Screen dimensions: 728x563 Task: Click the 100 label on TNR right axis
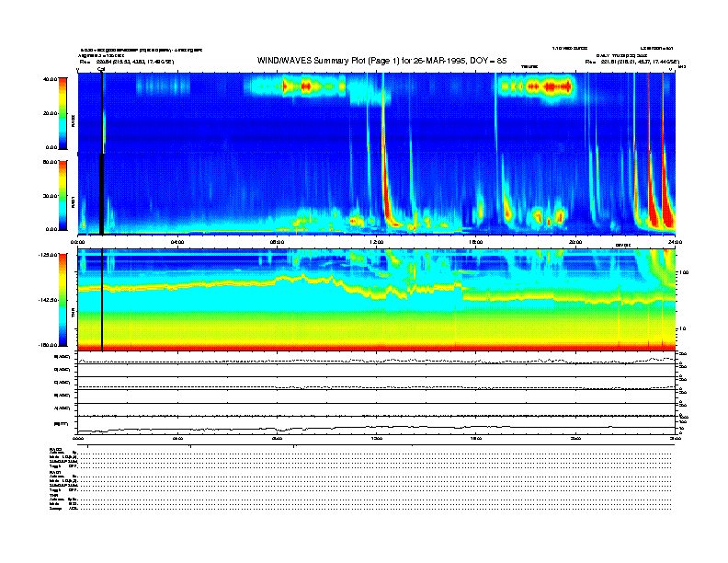pyautogui.click(x=684, y=272)
